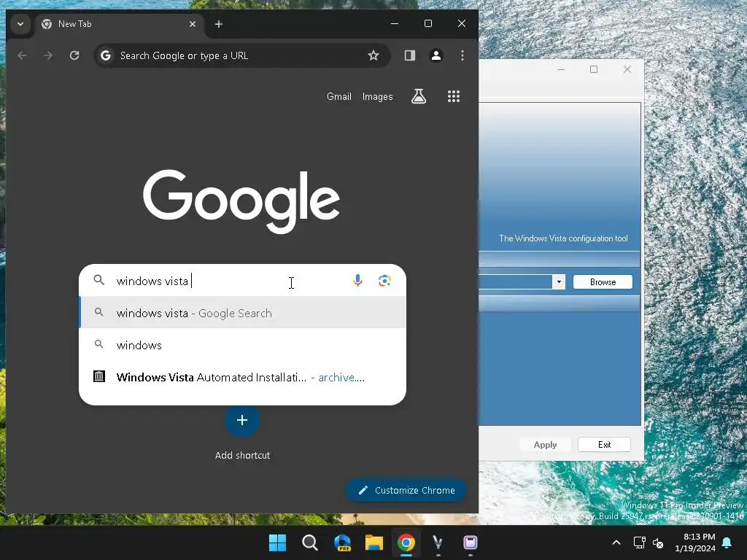Focus the Chrome address bar
The height and width of the screenshot is (560, 747).
point(242,55)
